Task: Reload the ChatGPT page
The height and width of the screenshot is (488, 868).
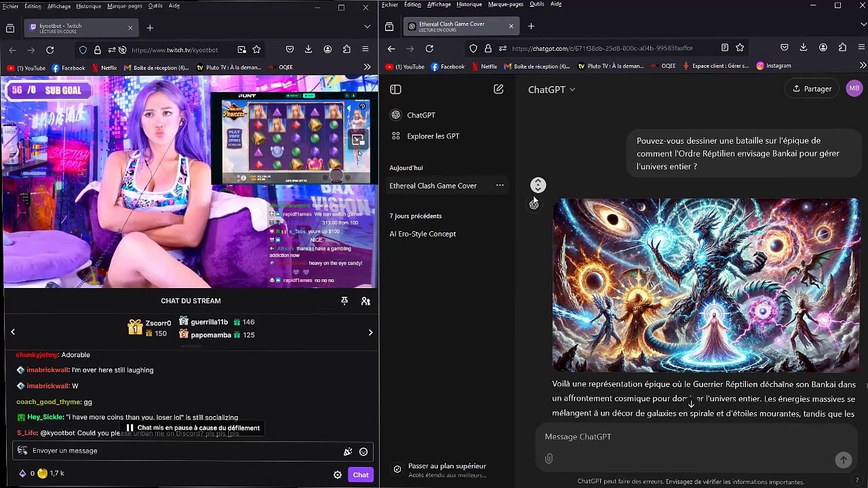Action: [x=429, y=48]
